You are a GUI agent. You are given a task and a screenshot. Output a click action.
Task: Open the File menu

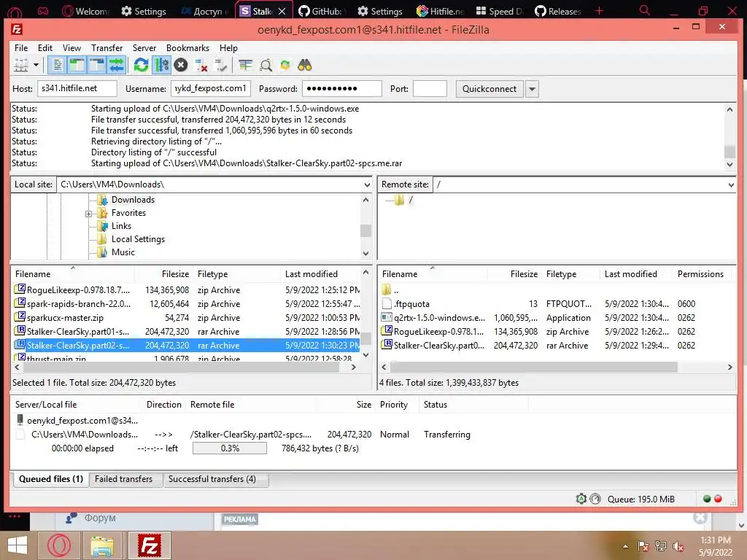click(21, 48)
